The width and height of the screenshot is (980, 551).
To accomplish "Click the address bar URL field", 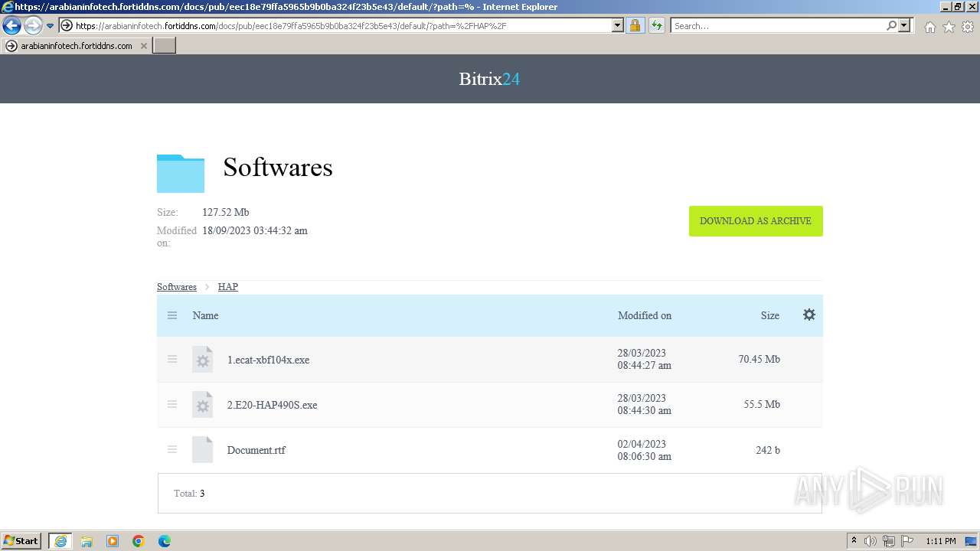I will 335,26.
